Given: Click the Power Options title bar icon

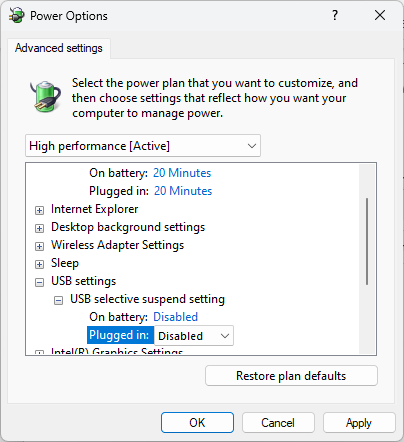Looking at the screenshot, I should (x=17, y=16).
